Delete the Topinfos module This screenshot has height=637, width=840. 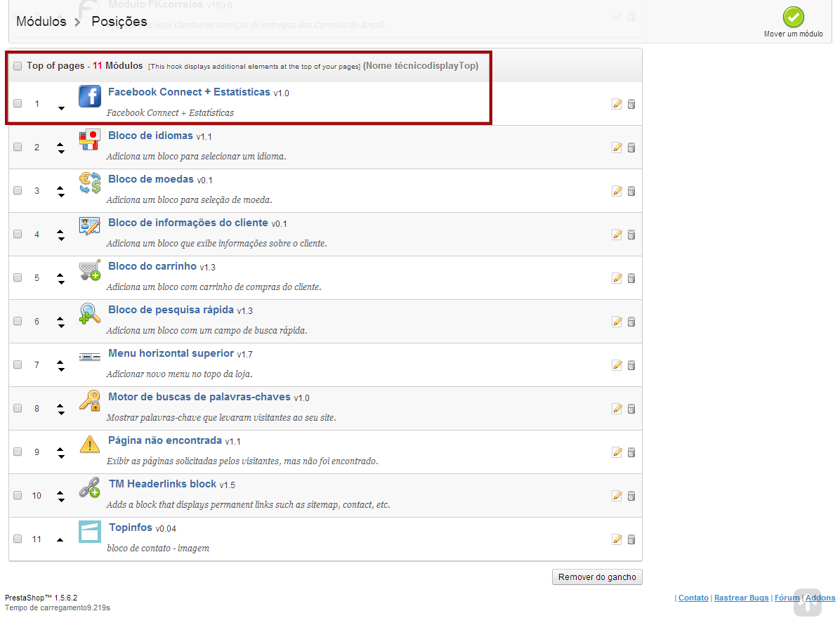tap(631, 539)
